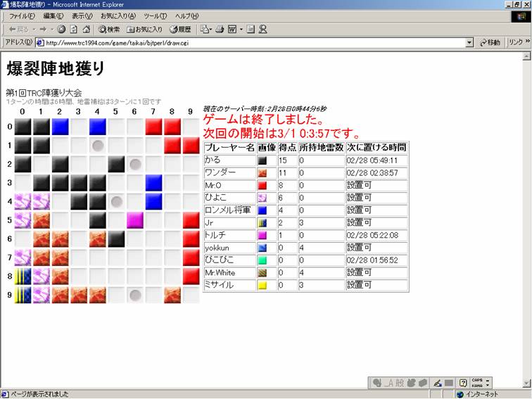This screenshot has height=399, width=532.
Task: Click the blue tile in row 0, column 2
Action: tap(60, 127)
